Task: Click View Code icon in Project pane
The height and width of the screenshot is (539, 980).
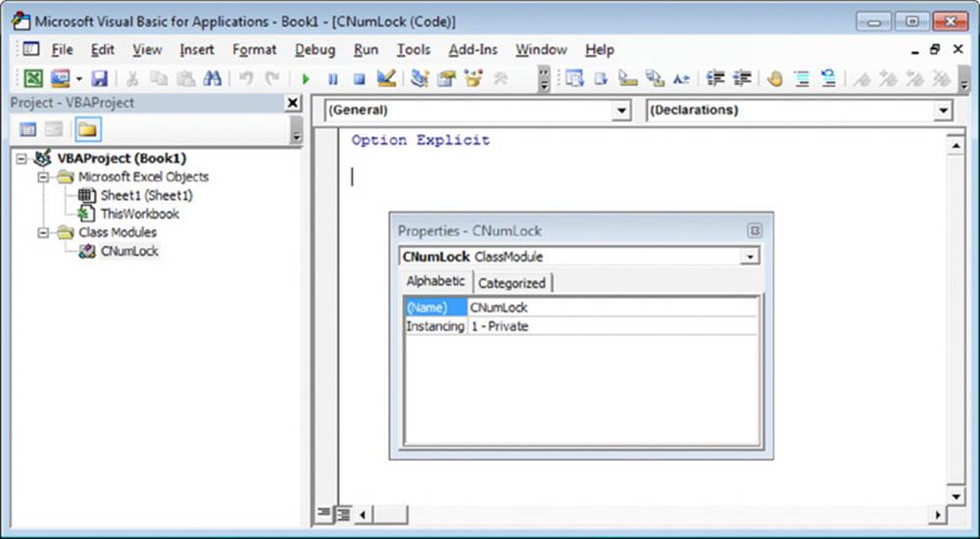Action: 28,129
